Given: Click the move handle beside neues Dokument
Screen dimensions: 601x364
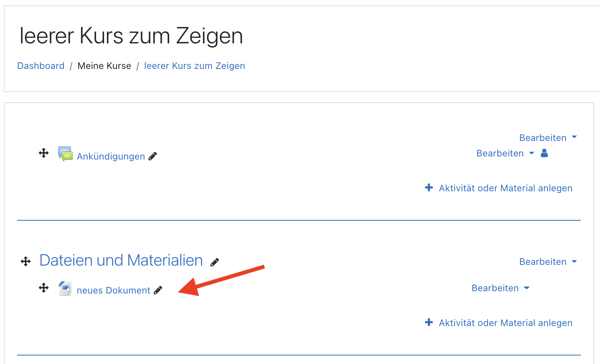Looking at the screenshot, I should pos(44,288).
